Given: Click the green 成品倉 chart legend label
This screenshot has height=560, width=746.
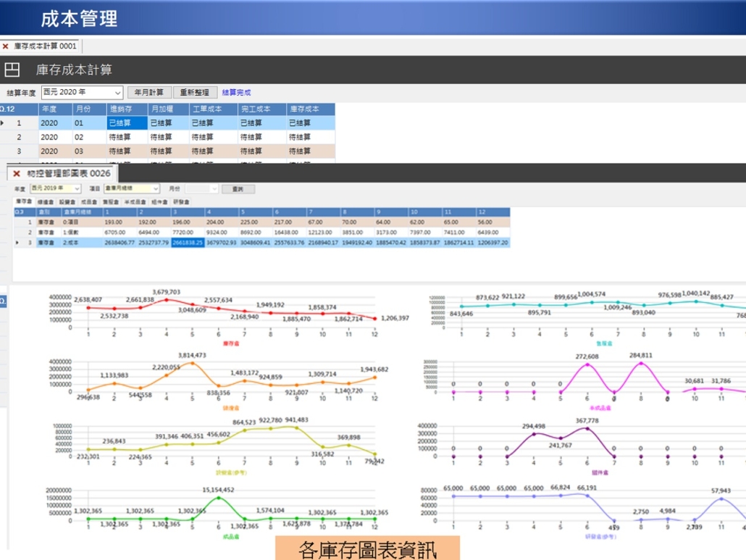Looking at the screenshot, I should (x=231, y=537).
